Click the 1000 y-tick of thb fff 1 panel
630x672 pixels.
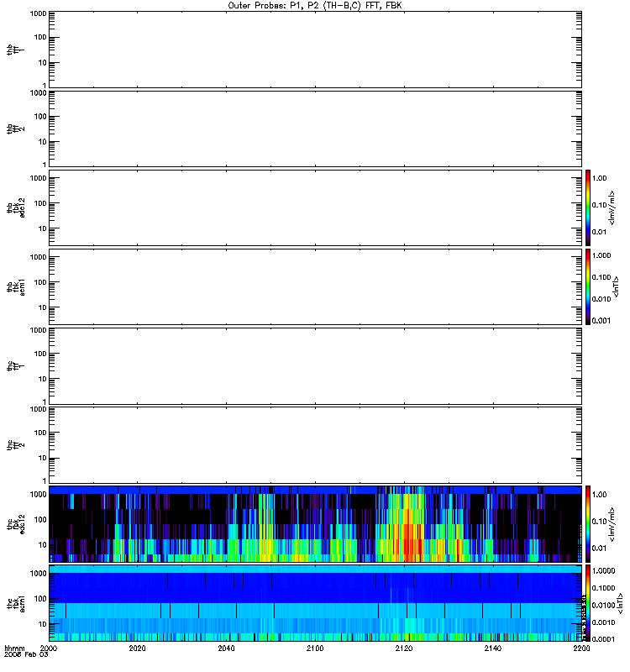[x=38, y=13]
